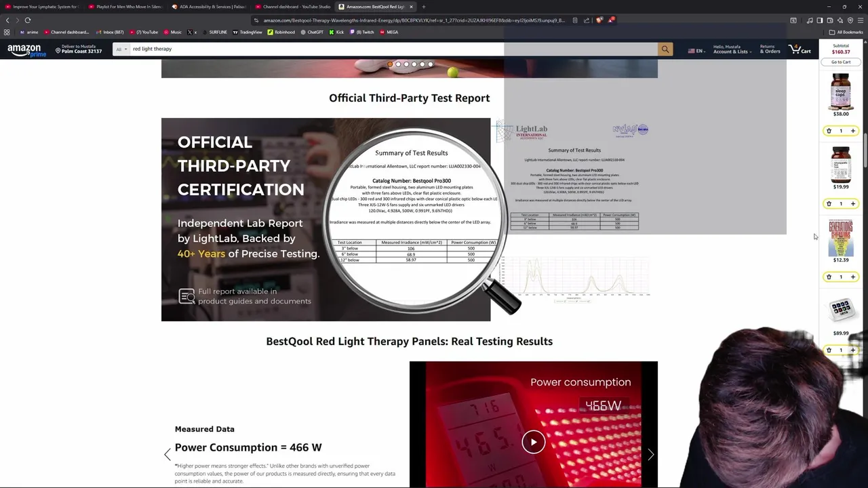Open the browser wallet icon
Screen dimensions: 868x488
coord(830,20)
